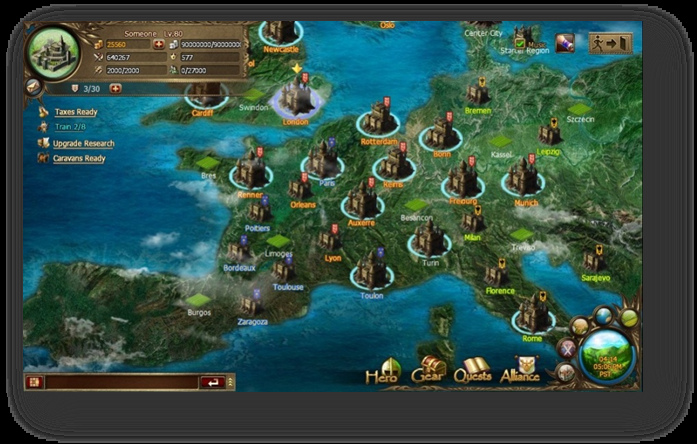Click the red plus beside 3/30
This screenshot has height=444, width=697.
click(115, 88)
